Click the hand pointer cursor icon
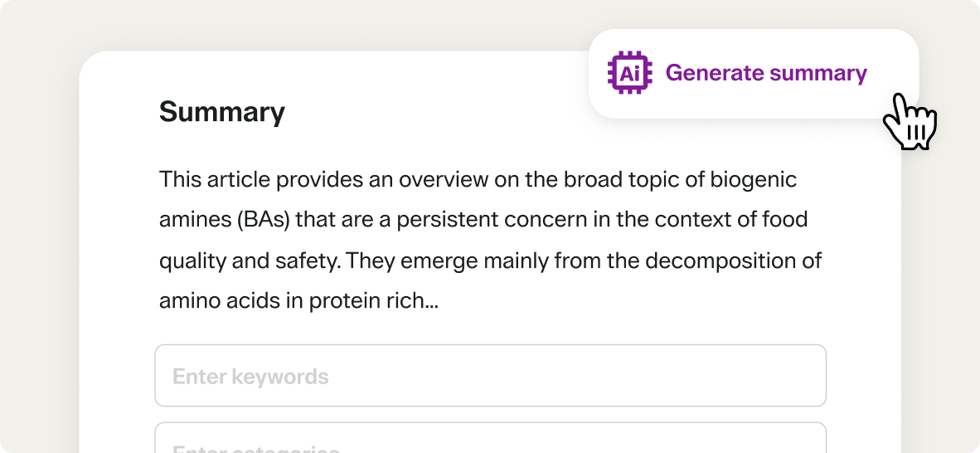Image resolution: width=980 pixels, height=453 pixels. pyautogui.click(x=910, y=122)
